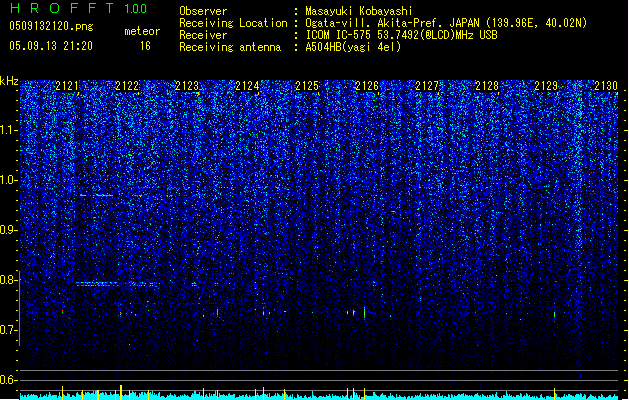Image resolution: width=629 pixels, height=400 pixels.
Task: Click location text Ogata-vill. Akita-Pref. JAPAN
Action: [x=393, y=23]
